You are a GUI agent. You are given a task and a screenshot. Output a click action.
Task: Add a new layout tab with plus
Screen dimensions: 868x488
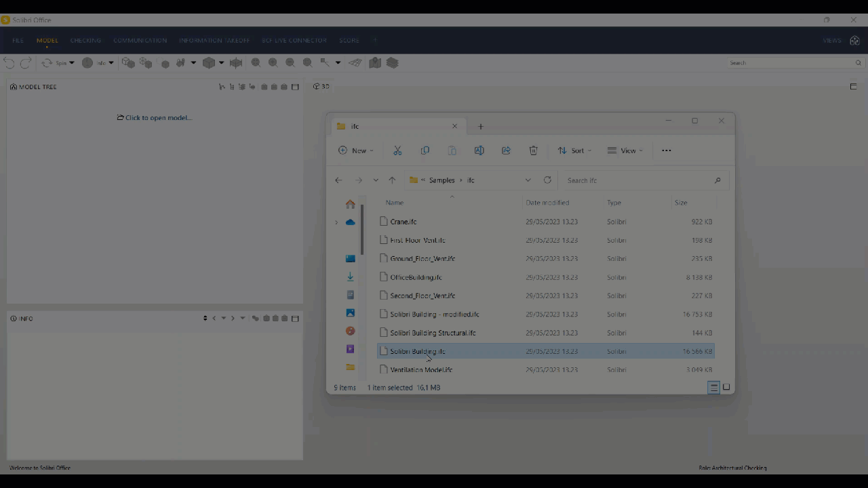pos(374,41)
